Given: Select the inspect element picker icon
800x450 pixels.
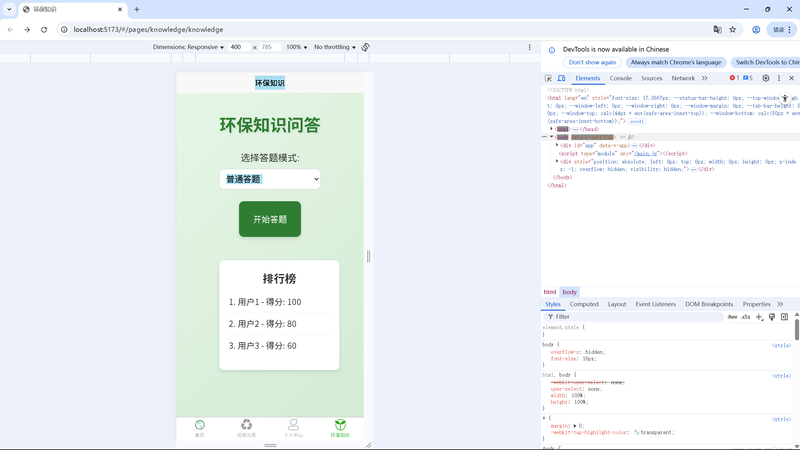Looking at the screenshot, I should pos(548,78).
